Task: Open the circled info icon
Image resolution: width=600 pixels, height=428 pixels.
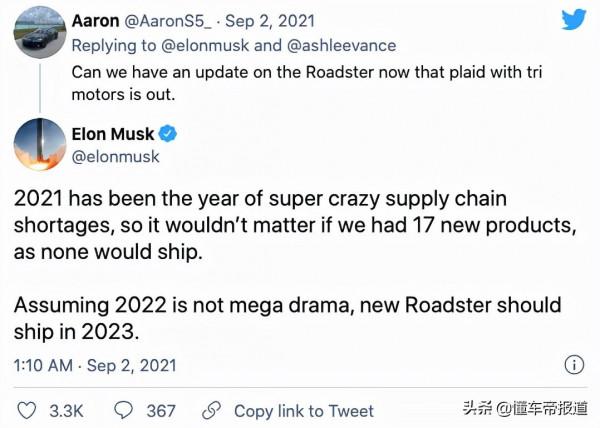Action: (x=574, y=364)
